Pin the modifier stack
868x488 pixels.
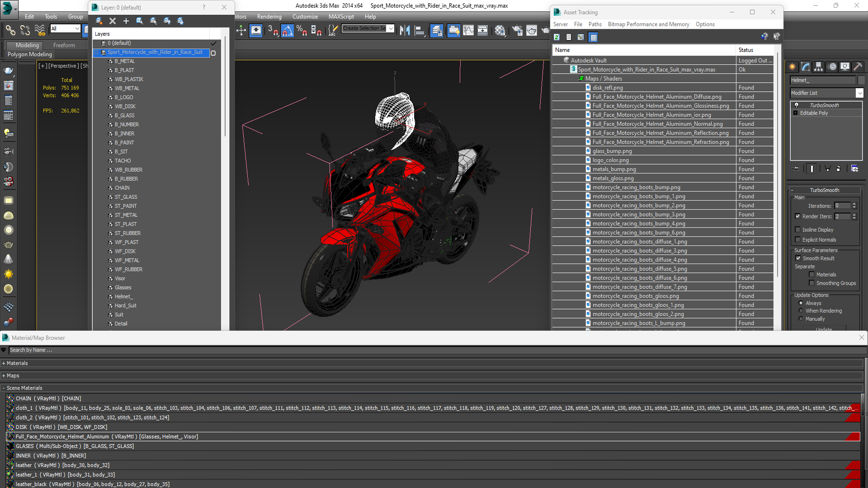click(796, 169)
